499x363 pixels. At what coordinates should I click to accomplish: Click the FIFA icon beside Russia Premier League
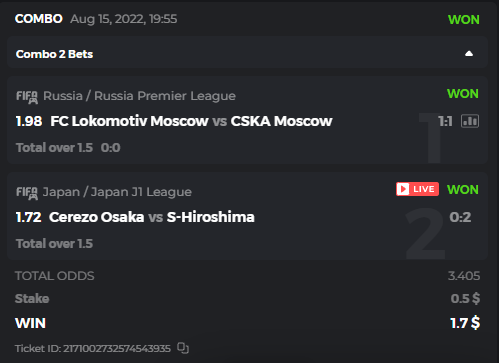tap(27, 97)
